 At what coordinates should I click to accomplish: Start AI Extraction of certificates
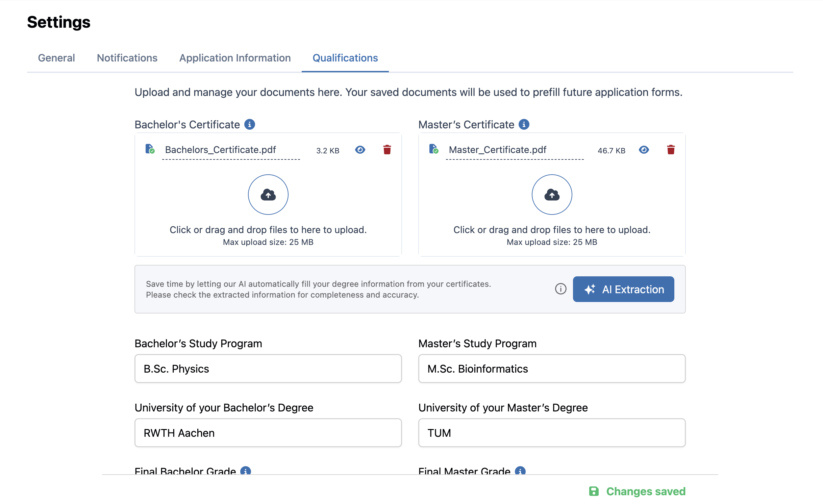point(624,289)
